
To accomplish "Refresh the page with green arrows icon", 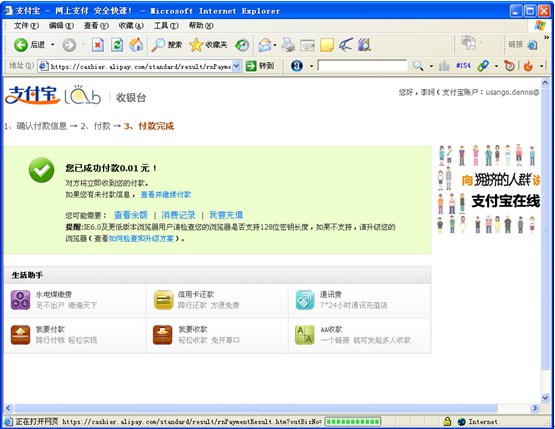I will point(117,45).
